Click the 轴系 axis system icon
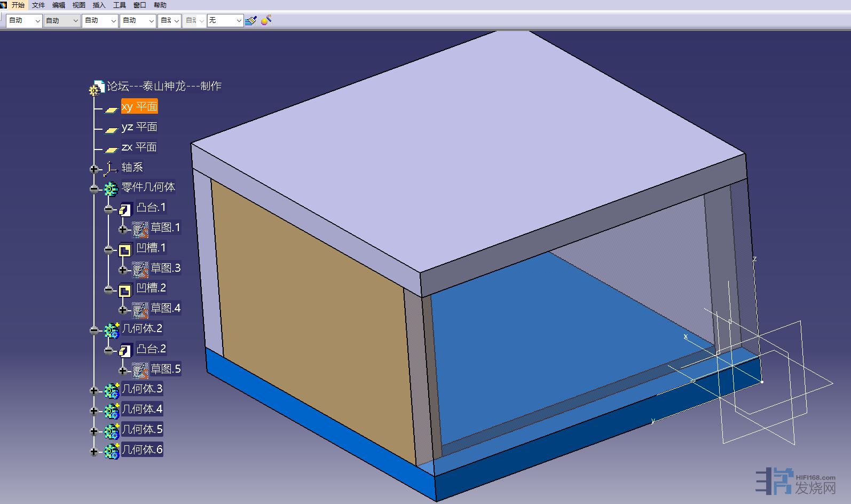 [x=111, y=169]
